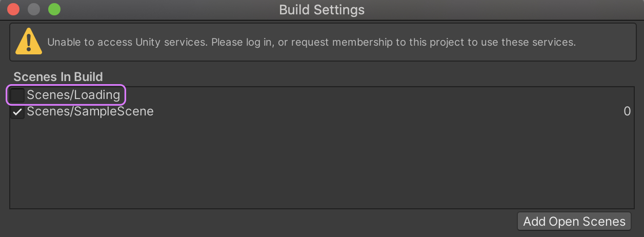
Task: Select the Scenes/Loading row label
Action: coord(73,95)
